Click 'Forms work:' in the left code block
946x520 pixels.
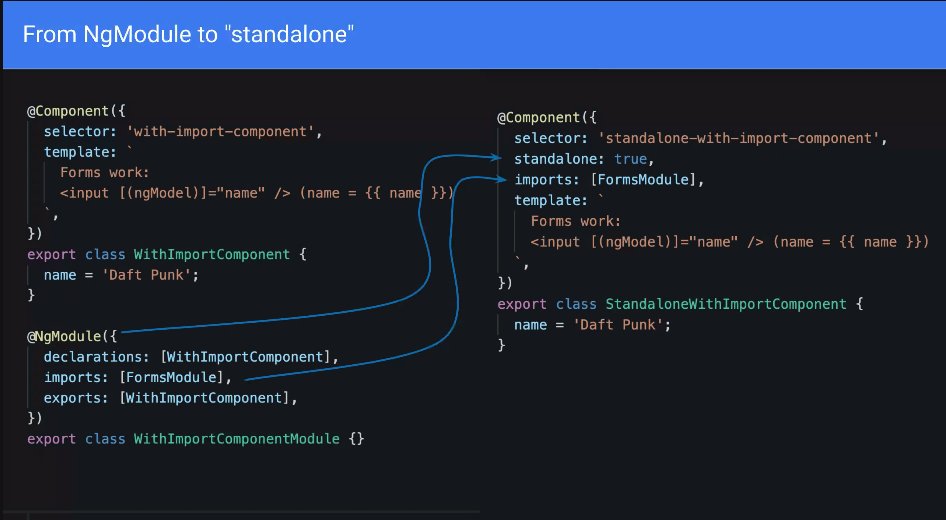pos(104,173)
